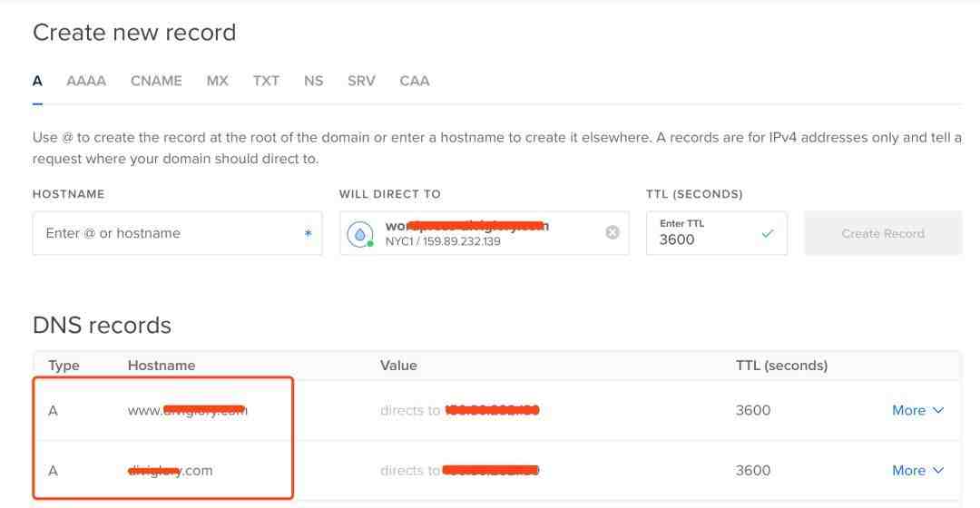Click the droplet icon in Will Direct To

pyautogui.click(x=360, y=233)
